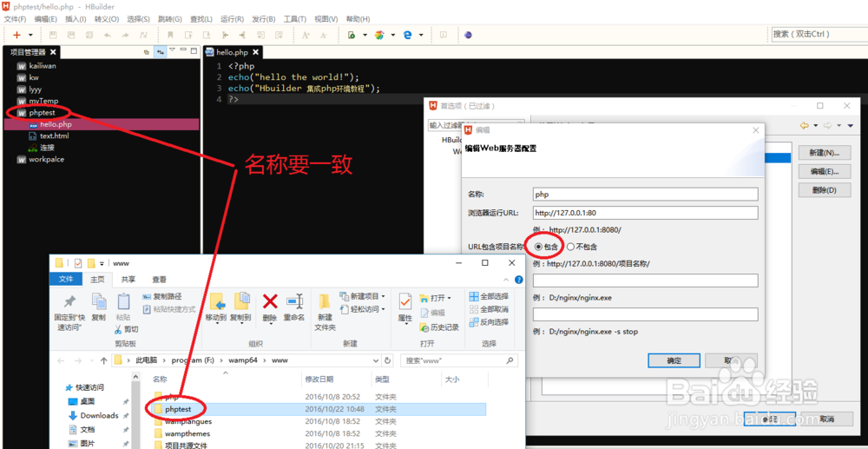Click 确定 in the Web server dialog
Screen dimensions: 868x449
pyautogui.click(x=674, y=360)
